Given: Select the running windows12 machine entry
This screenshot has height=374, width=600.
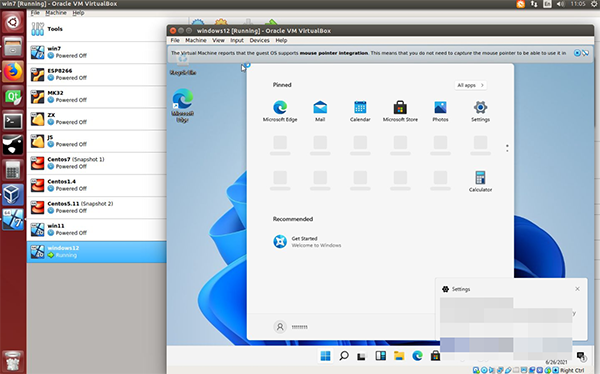Looking at the screenshot, I should [96, 252].
